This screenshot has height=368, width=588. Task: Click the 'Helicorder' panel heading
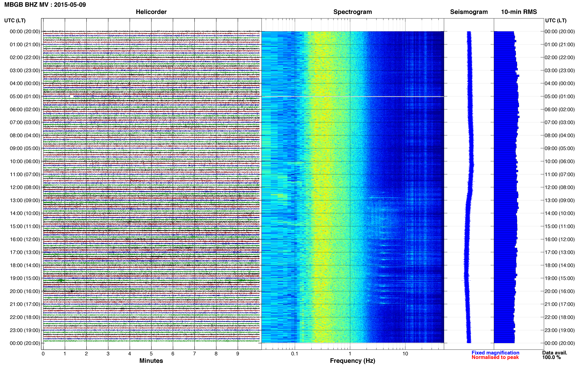(151, 12)
